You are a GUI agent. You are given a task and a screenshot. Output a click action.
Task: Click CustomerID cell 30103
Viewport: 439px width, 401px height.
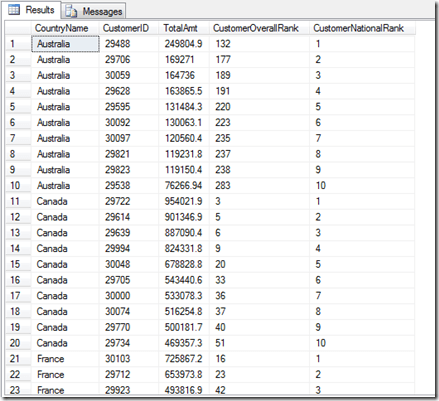[129, 359]
